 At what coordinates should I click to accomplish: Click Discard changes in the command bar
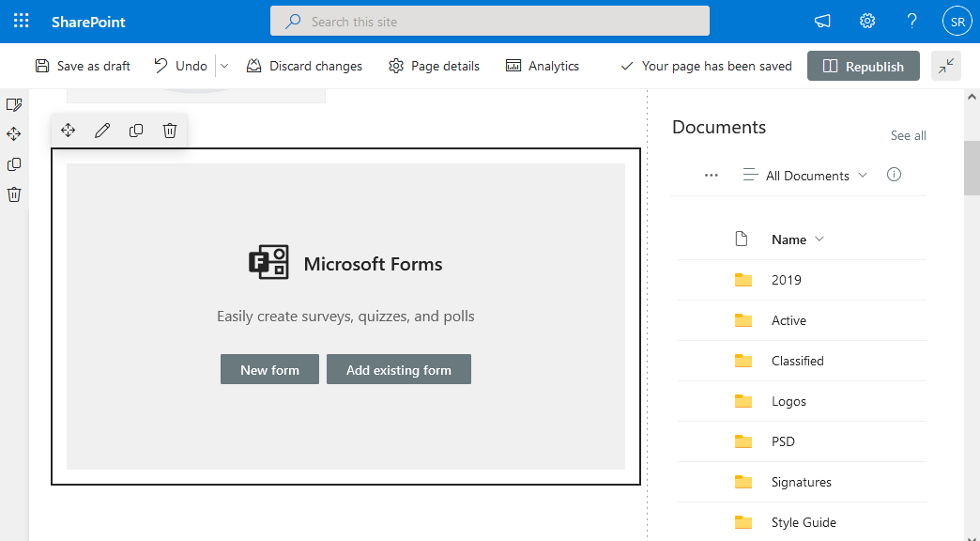pyautogui.click(x=304, y=66)
